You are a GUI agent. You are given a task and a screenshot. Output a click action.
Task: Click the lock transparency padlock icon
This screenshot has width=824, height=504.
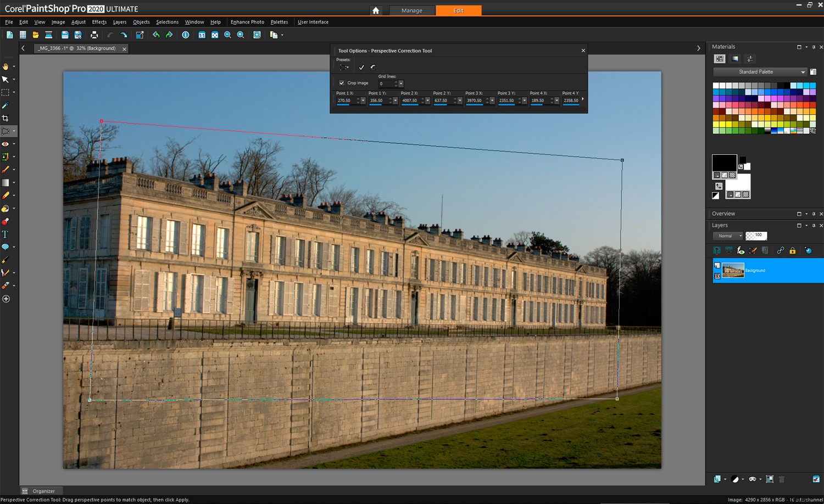793,250
